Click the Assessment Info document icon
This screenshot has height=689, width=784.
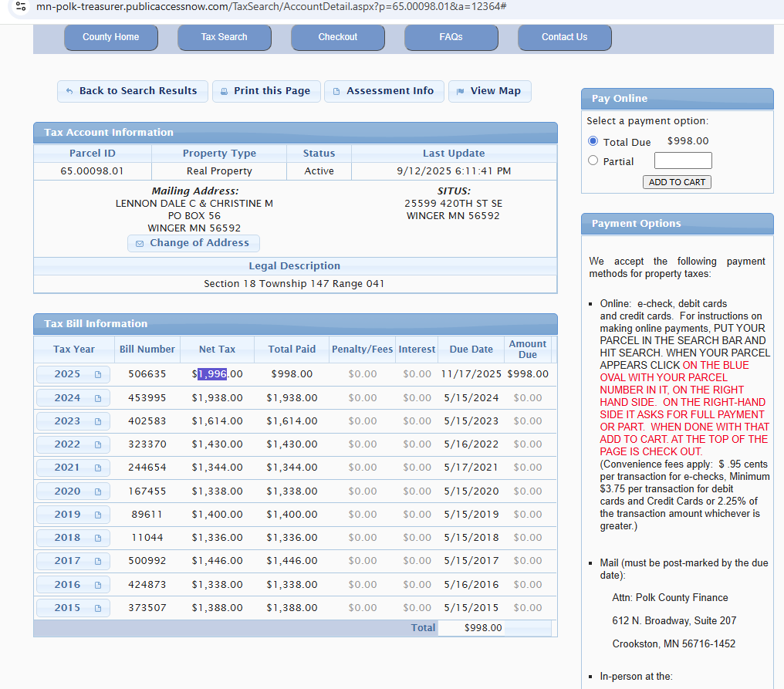[336, 91]
